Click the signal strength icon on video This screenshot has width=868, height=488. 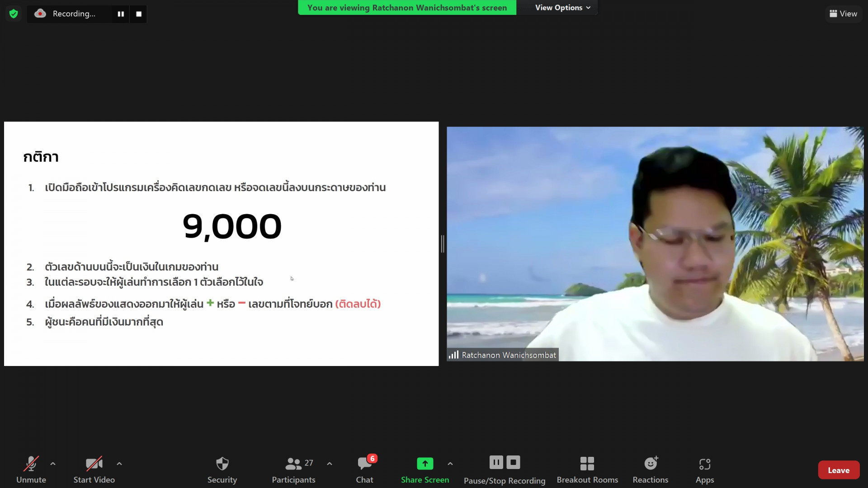coord(453,355)
